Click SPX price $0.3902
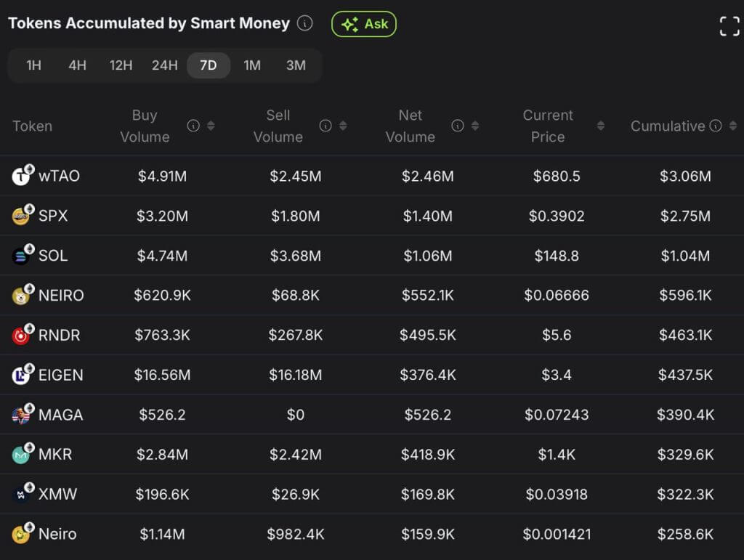This screenshot has width=744, height=560. click(557, 216)
